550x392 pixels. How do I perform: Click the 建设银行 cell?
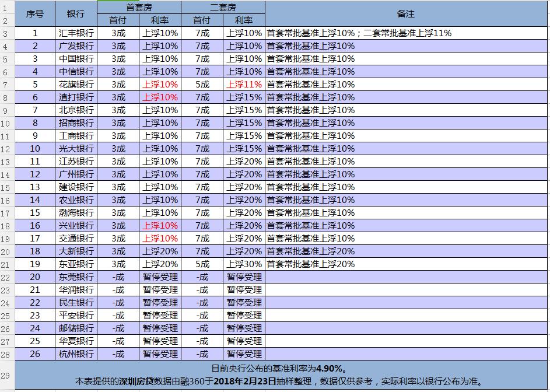(76, 187)
